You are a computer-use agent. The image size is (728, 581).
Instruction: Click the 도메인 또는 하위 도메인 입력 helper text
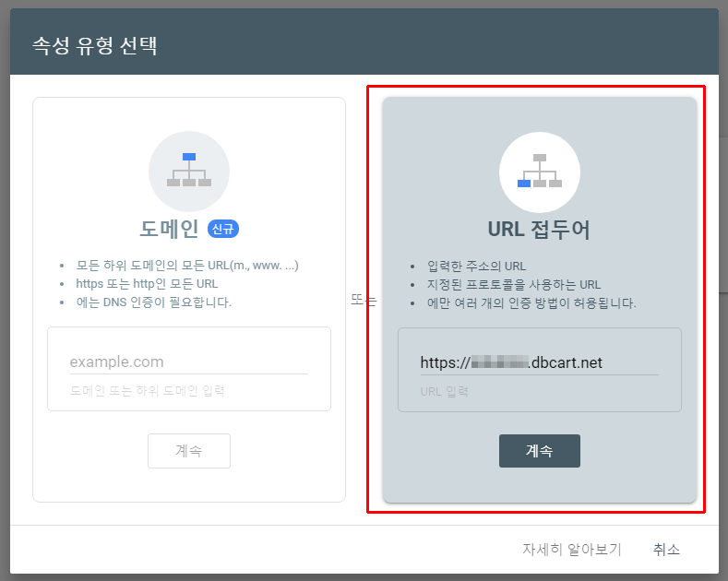pyautogui.click(x=148, y=391)
